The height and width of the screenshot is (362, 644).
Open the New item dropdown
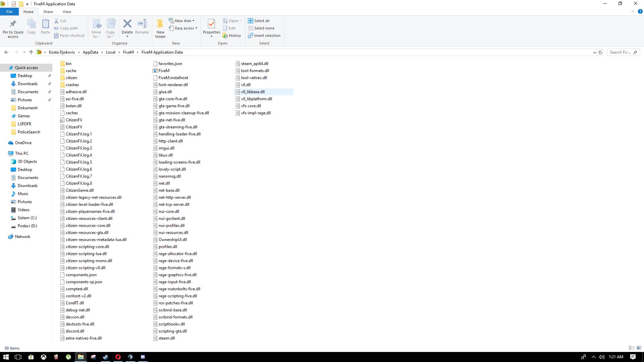pyautogui.click(x=181, y=21)
